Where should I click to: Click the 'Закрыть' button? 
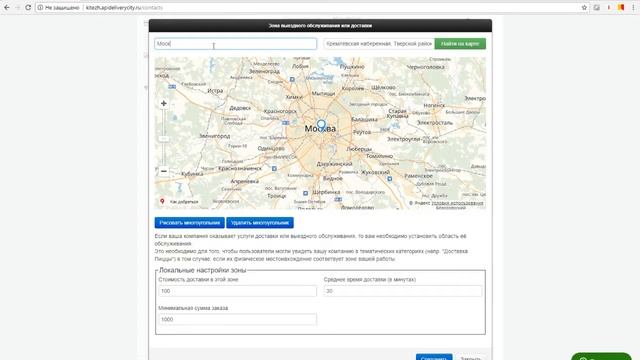click(x=470, y=358)
